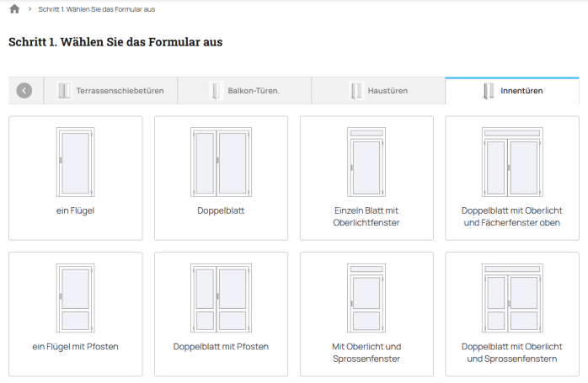Select the 'ein Flügel mit Pfosten' door drawing
Image resolution: width=588 pixels, height=383 pixels.
coord(75,298)
